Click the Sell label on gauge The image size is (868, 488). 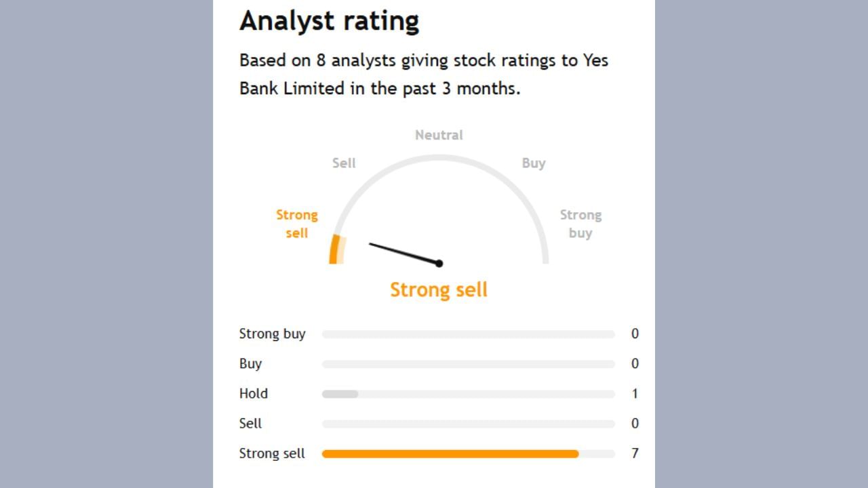coord(344,163)
